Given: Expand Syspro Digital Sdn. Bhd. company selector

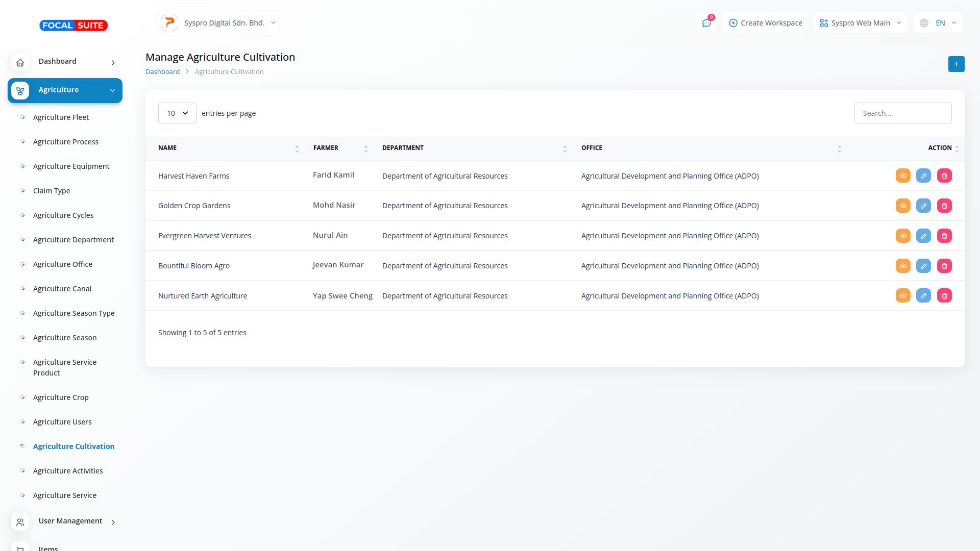Looking at the screenshot, I should (219, 23).
